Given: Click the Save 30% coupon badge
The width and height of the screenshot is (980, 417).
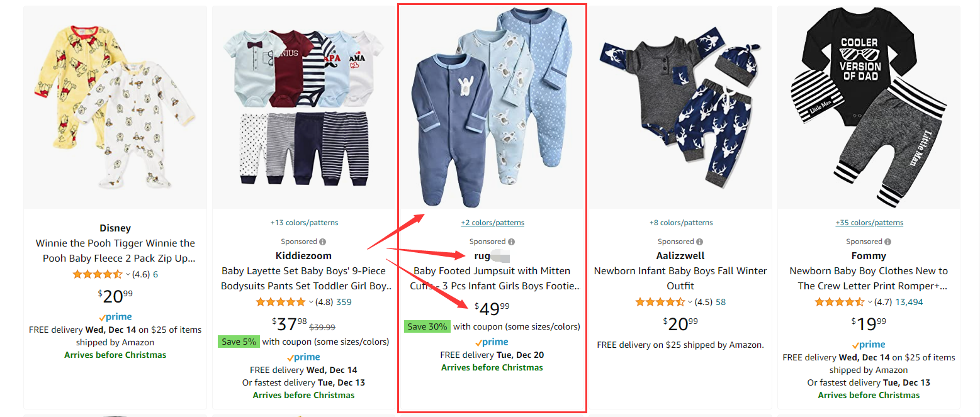Looking at the screenshot, I should pyautogui.click(x=427, y=327).
